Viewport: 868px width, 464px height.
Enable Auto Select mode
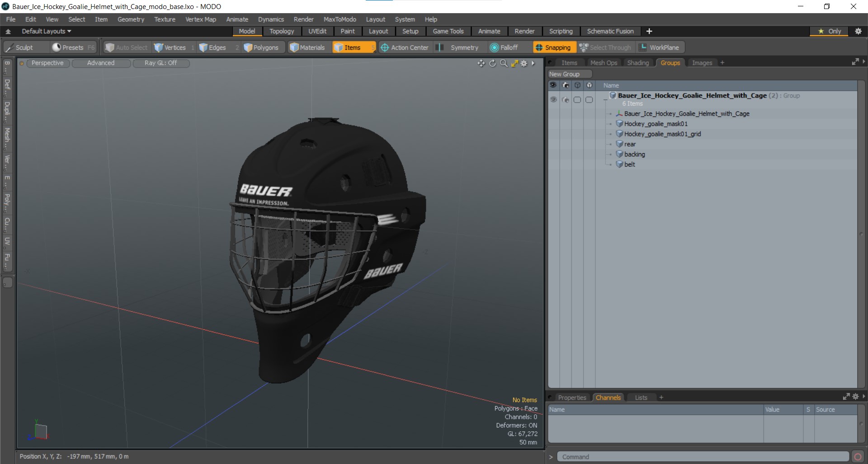pyautogui.click(x=127, y=47)
